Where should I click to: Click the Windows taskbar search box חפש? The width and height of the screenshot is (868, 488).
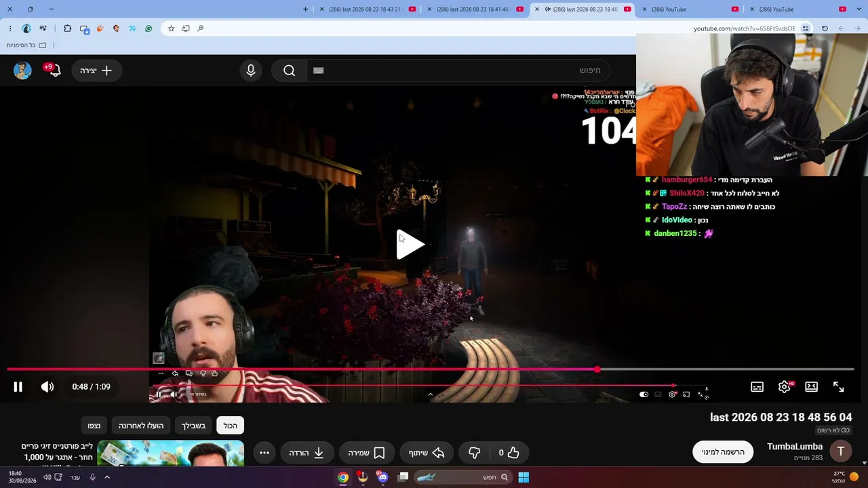pos(461,477)
